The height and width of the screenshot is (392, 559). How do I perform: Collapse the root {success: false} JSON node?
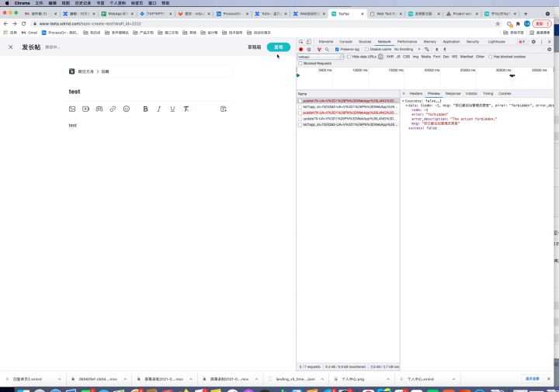[x=403, y=101]
